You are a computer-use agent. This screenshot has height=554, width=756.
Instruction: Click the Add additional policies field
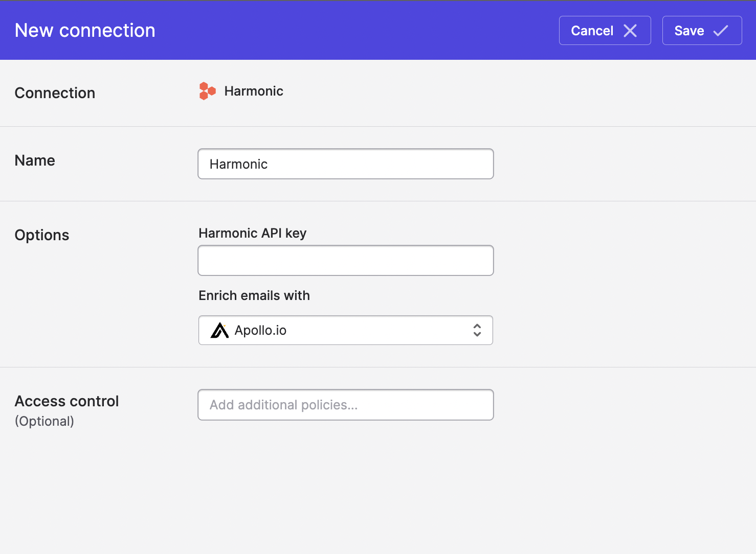pos(345,405)
